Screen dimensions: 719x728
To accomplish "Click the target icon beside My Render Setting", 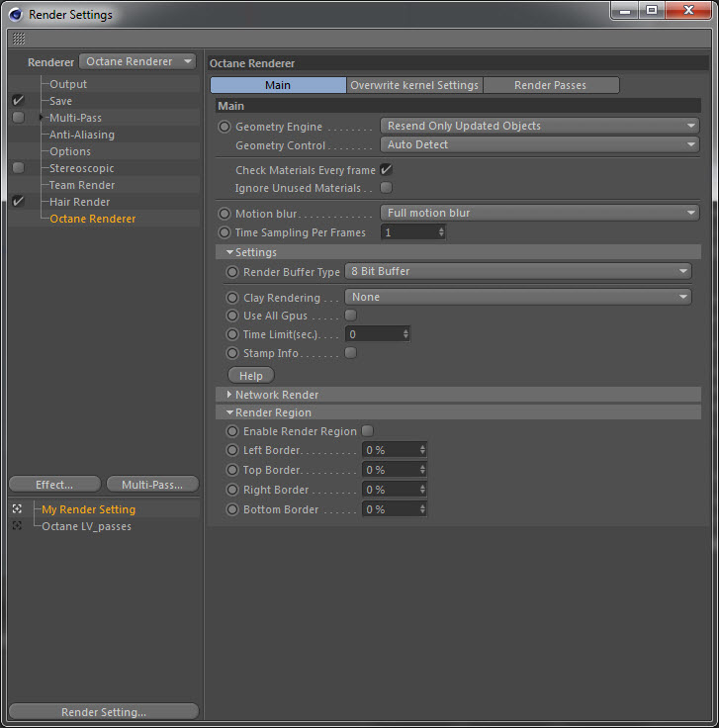I will pyautogui.click(x=17, y=508).
